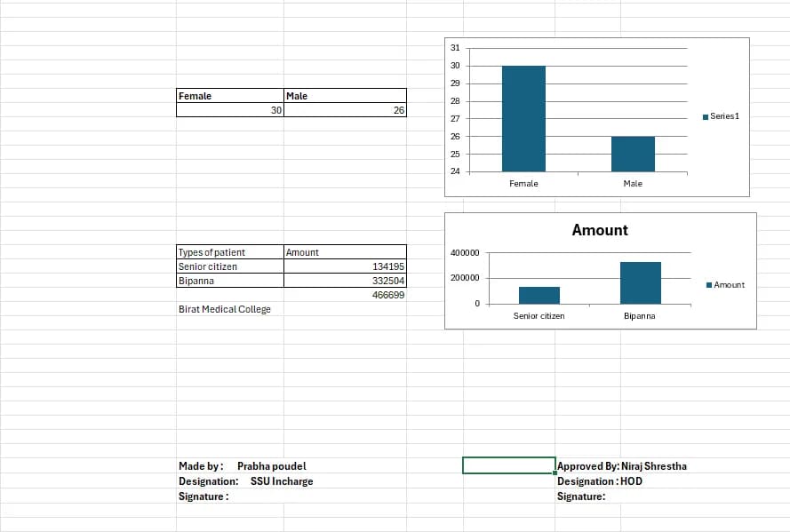Viewport: 790px width, 532px height.
Task: Select the "Male" header cell in the table
Action: pyautogui.click(x=345, y=96)
